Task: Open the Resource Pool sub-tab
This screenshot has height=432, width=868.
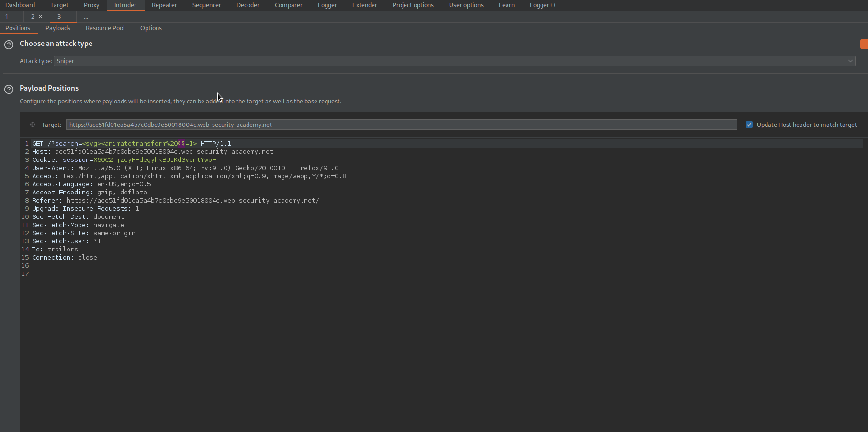Action: click(105, 28)
